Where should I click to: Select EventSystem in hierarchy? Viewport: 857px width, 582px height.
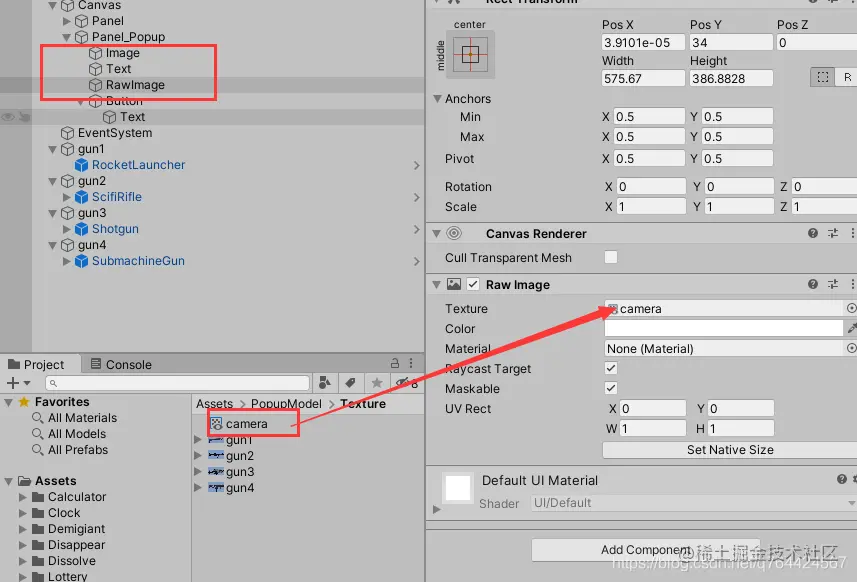pyautogui.click(x=115, y=133)
